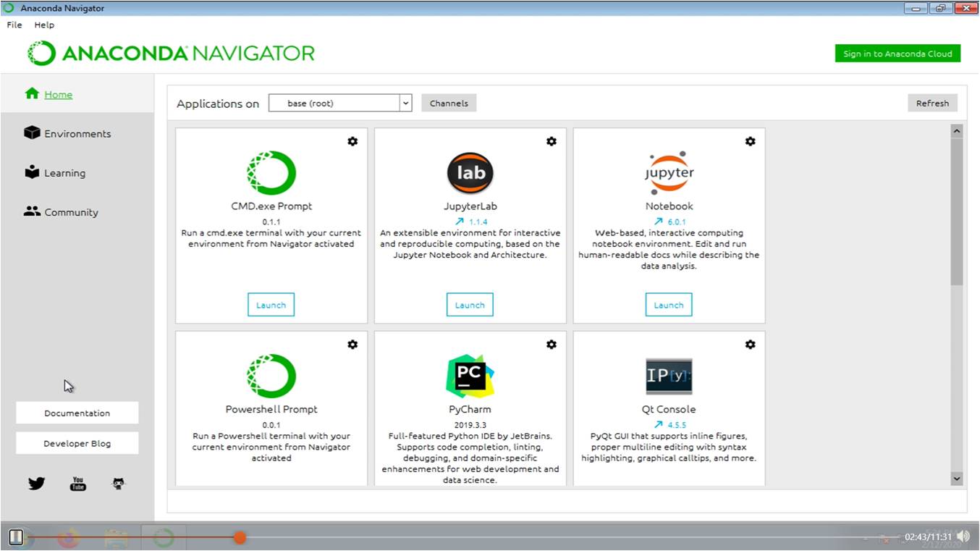Viewport: 980px width, 551px height.
Task: Click the orange marker on the video progress bar
Action: coord(240,538)
